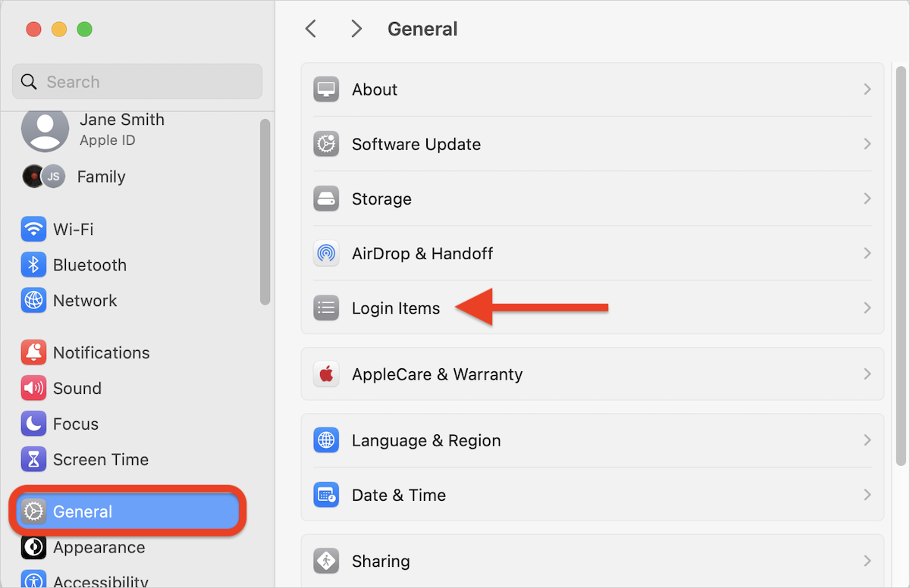The width and height of the screenshot is (910, 588).
Task: Click the Sound speaker icon
Action: [33, 389]
